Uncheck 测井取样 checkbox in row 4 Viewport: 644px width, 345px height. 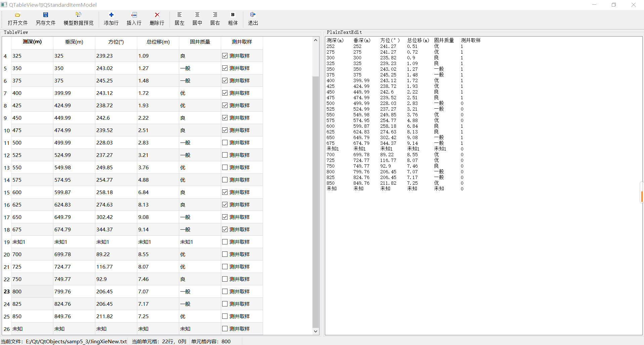[225, 56]
